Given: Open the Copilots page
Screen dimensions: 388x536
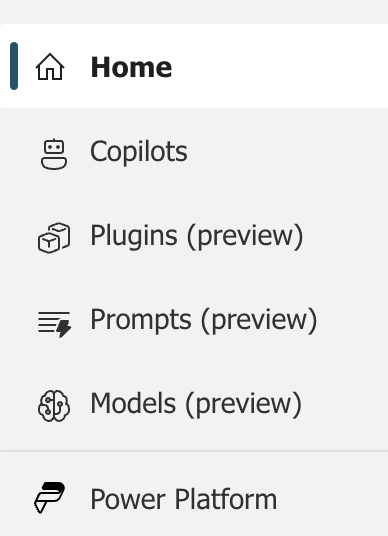Looking at the screenshot, I should [x=194, y=151].
